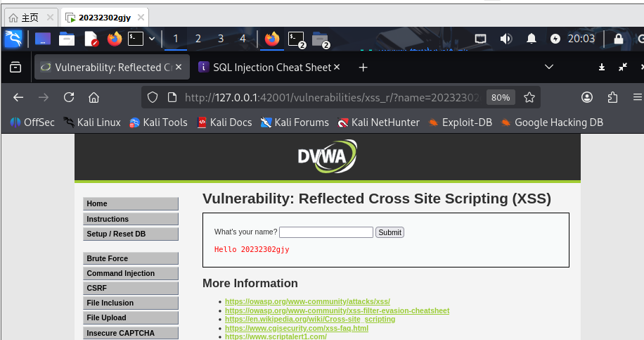Bookmark this page with the star

pos(529,97)
